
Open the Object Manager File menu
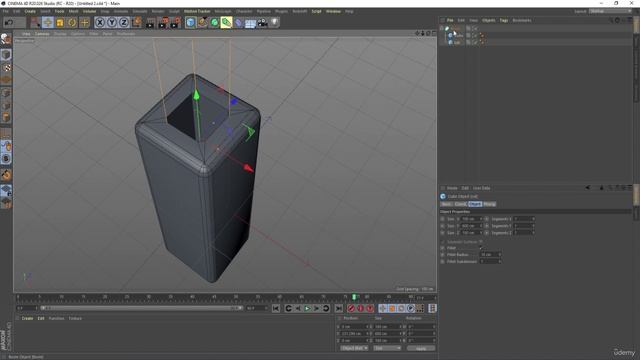coord(450,20)
